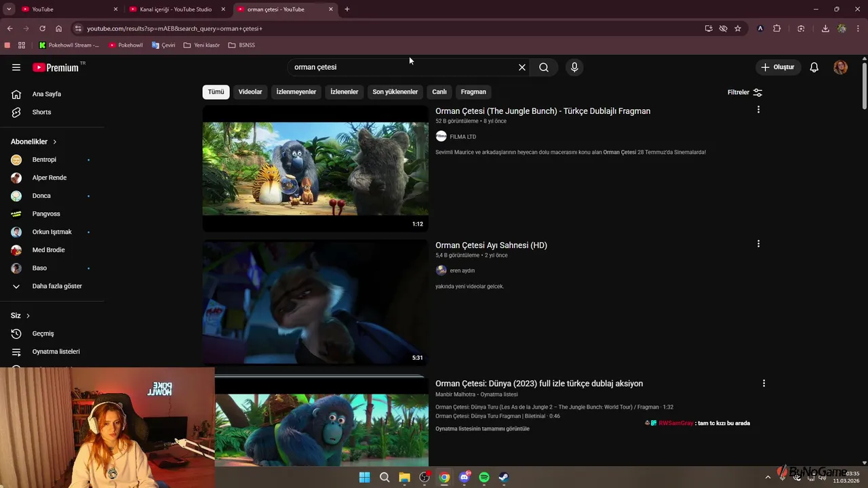Switch to the first YouTube browser tab
868x488 pixels.
[68, 9]
